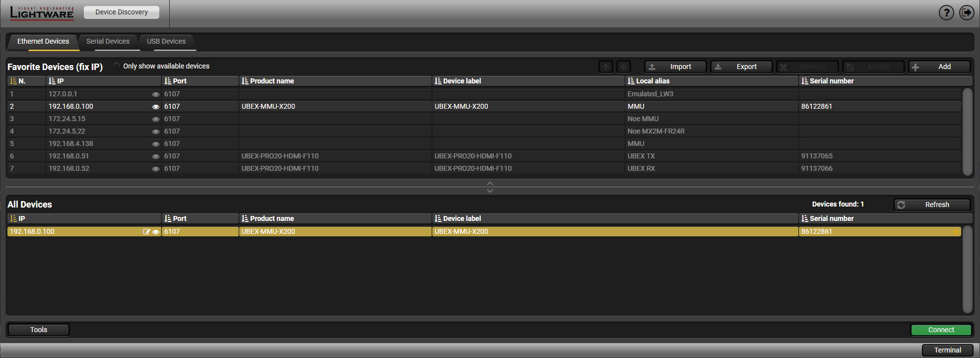Switch to USB Devices tab
980x358 pixels.
click(166, 42)
